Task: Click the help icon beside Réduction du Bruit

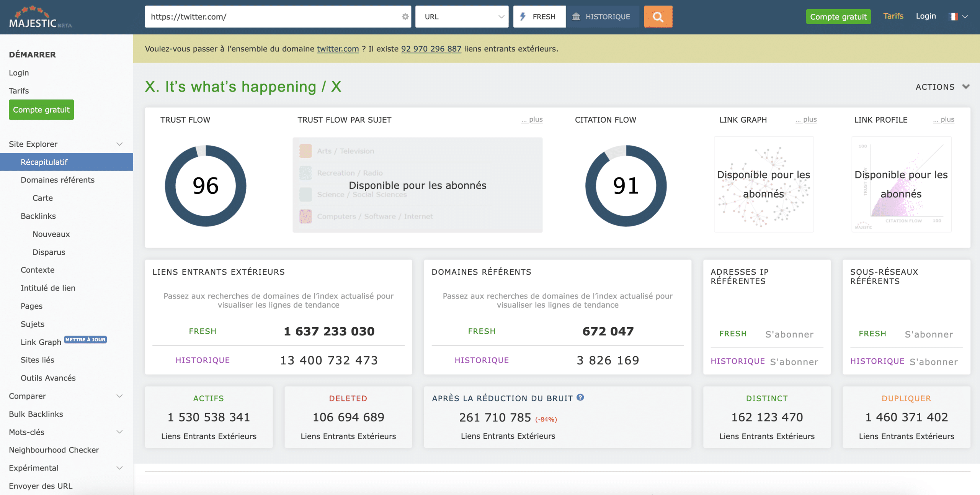Action: pyautogui.click(x=580, y=397)
